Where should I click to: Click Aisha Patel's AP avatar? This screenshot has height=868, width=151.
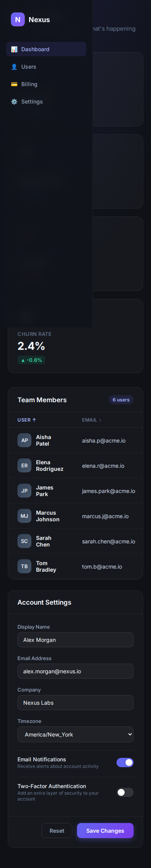tap(24, 440)
